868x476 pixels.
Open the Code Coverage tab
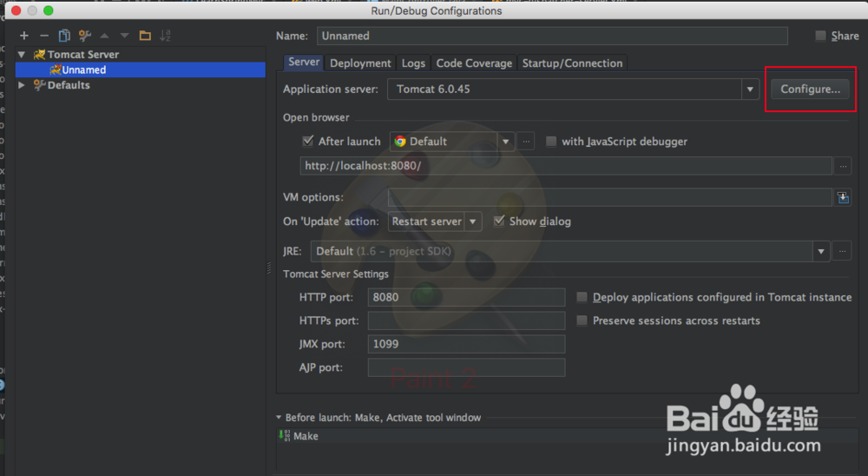pyautogui.click(x=474, y=63)
